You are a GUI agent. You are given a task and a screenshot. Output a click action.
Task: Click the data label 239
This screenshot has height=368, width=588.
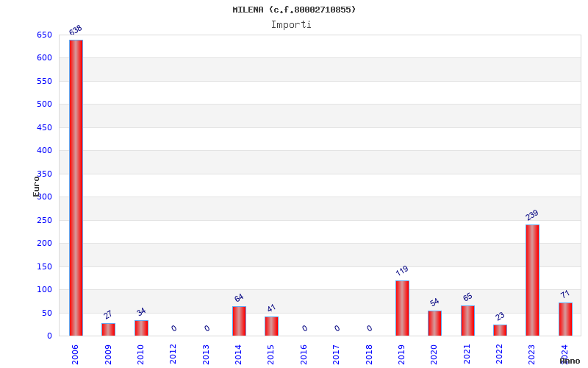[x=531, y=215]
